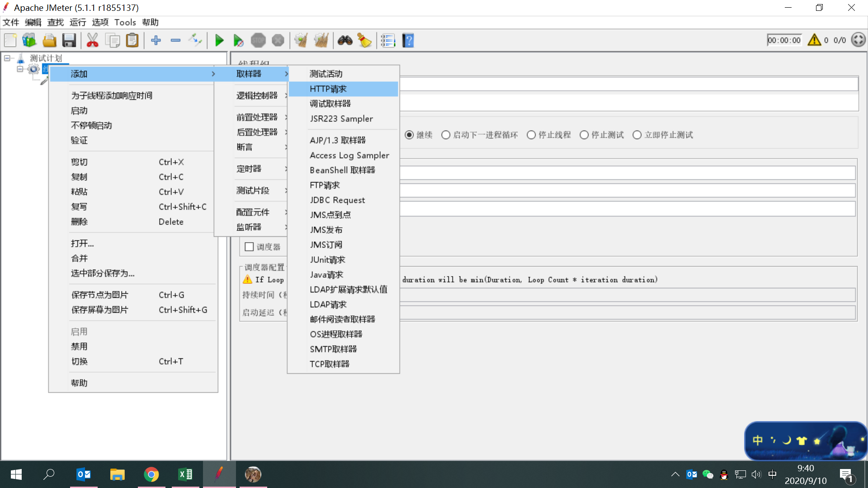
Task: Click the Clear all broom icon
Action: 321,41
